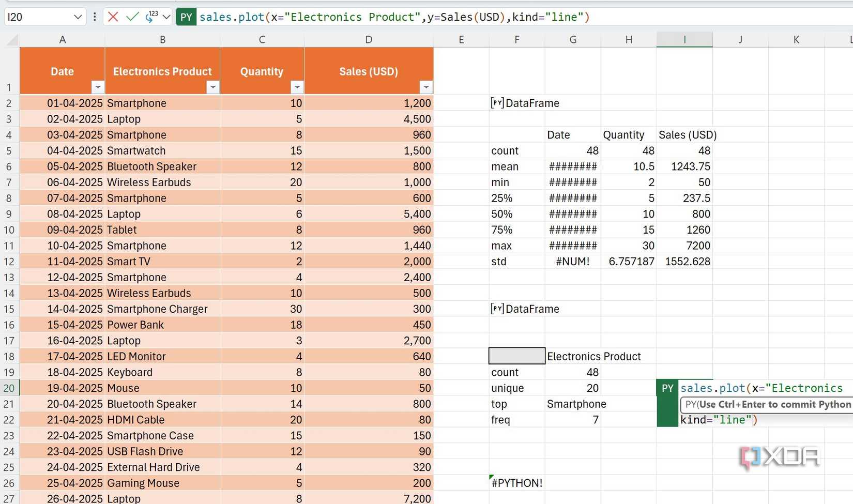The width and height of the screenshot is (853, 504).
Task: Click inside the formula bar text
Action: pyautogui.click(x=394, y=17)
